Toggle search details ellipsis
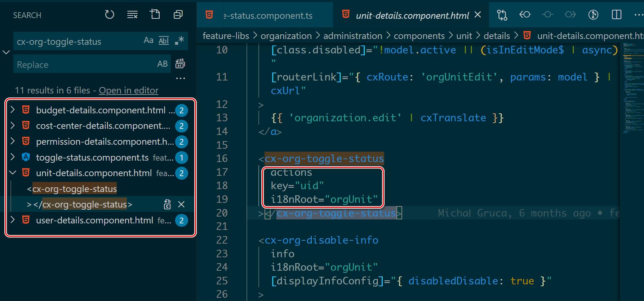 [180, 78]
